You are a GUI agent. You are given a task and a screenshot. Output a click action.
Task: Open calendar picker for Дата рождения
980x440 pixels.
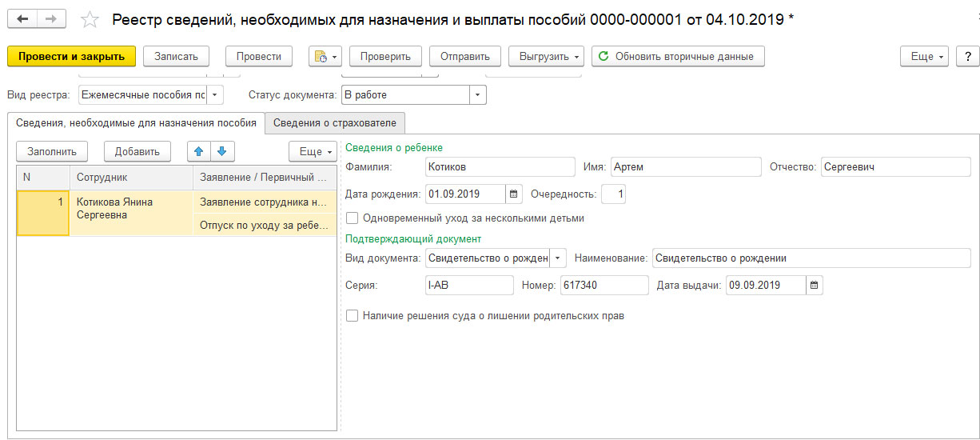pyautogui.click(x=514, y=194)
